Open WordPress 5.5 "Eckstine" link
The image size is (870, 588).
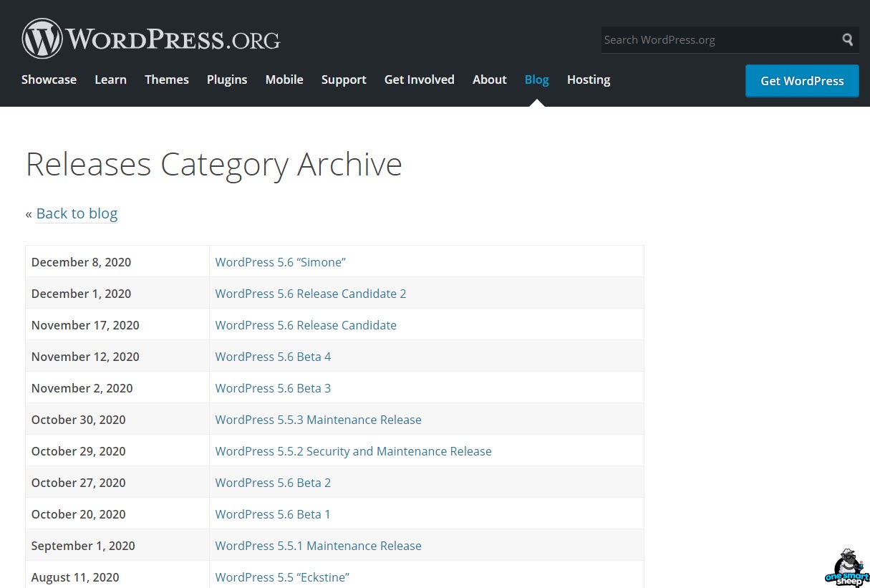point(282,577)
